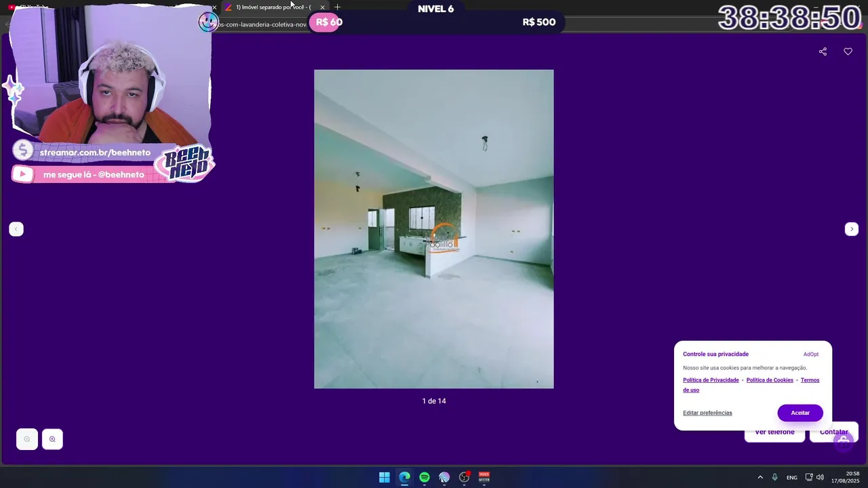Open Voicemeeter app in taskbar
Viewport: 868px width, 488px height.
coord(484,477)
